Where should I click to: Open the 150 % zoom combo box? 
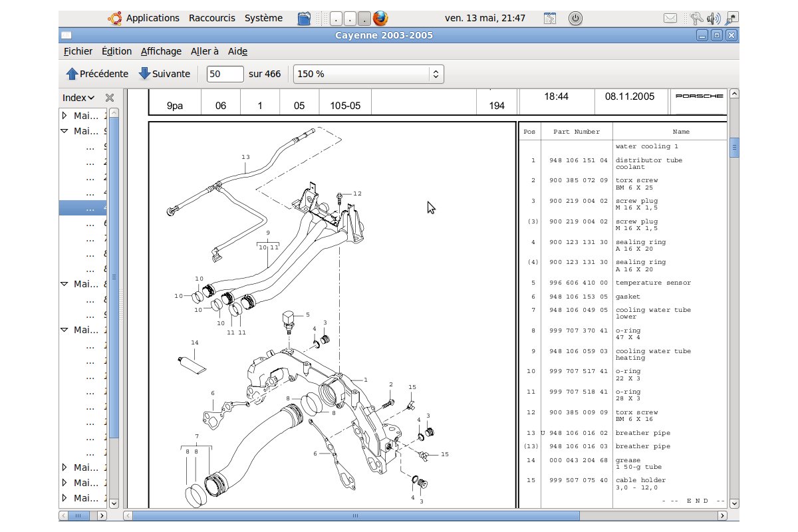368,74
